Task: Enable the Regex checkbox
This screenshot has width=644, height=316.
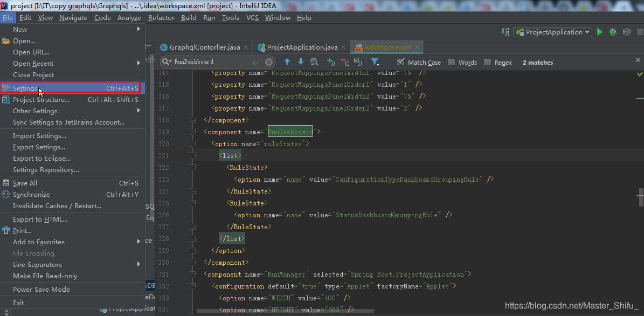Action: click(488, 62)
